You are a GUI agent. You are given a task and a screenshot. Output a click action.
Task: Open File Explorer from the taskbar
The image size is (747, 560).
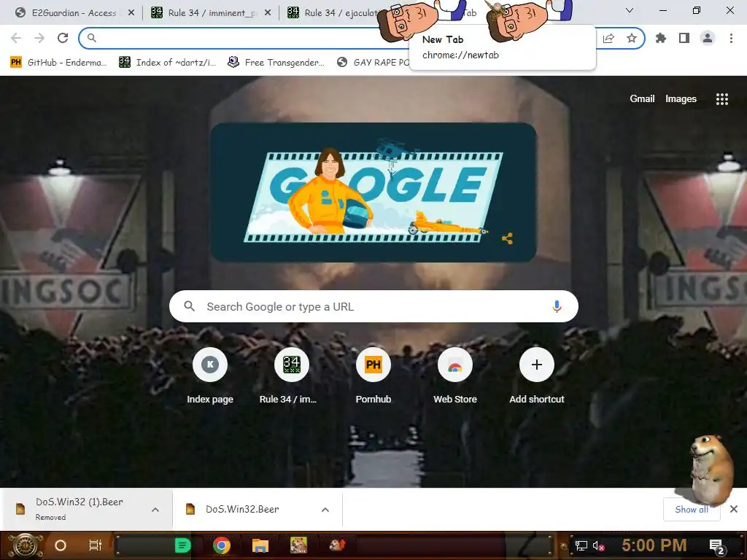click(260, 545)
